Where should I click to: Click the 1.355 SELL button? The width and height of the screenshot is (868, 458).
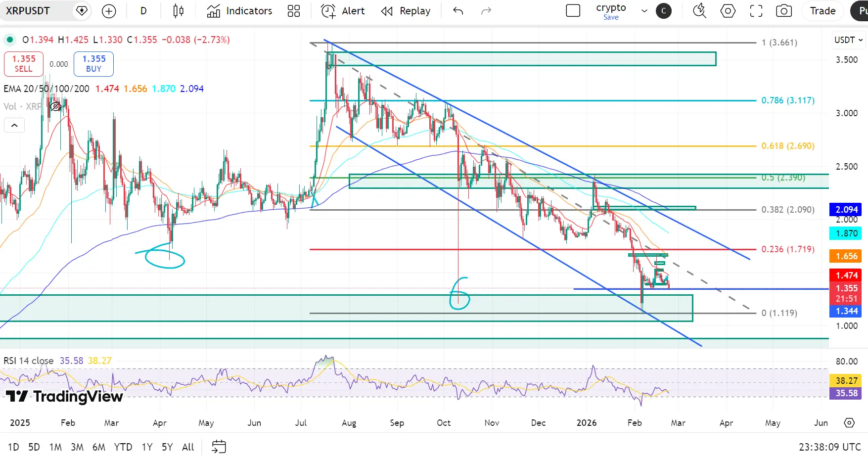pyautogui.click(x=24, y=64)
